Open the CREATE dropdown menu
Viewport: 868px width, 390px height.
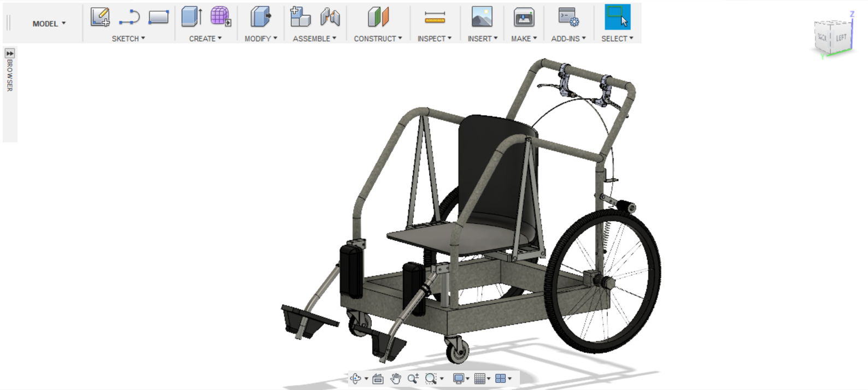(x=206, y=39)
